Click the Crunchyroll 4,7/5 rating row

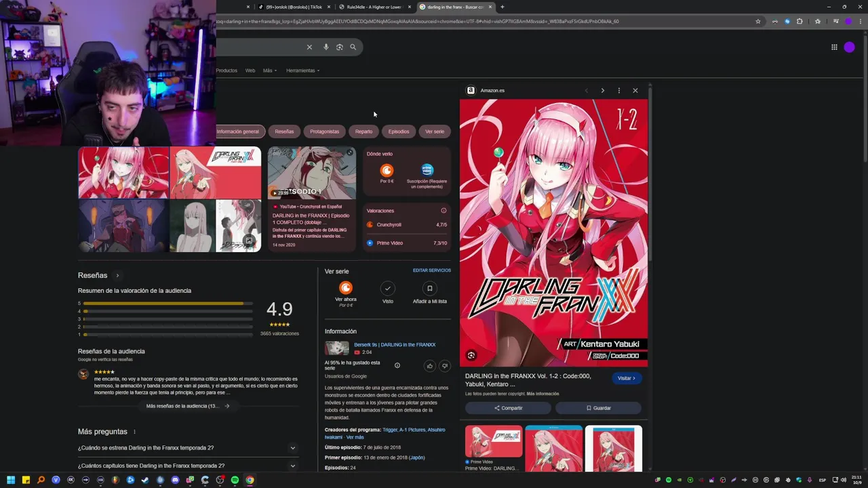(x=407, y=224)
